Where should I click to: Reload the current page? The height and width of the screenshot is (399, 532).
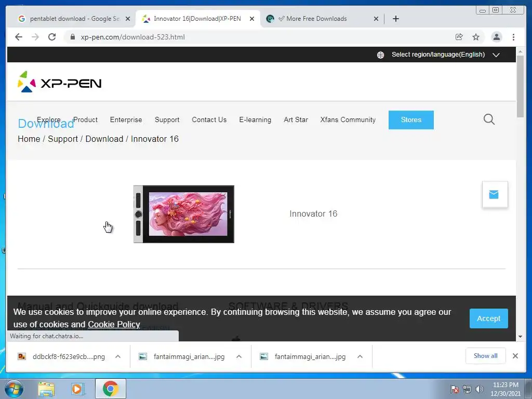point(52,37)
